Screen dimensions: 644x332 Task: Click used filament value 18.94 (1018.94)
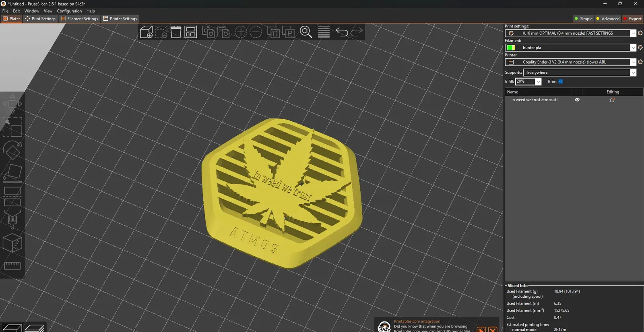click(x=567, y=291)
